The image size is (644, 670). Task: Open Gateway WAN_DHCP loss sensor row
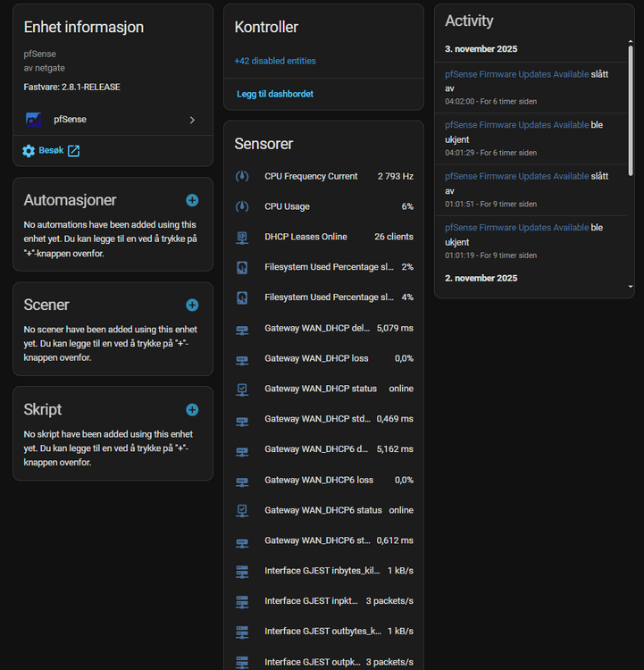[x=323, y=358]
